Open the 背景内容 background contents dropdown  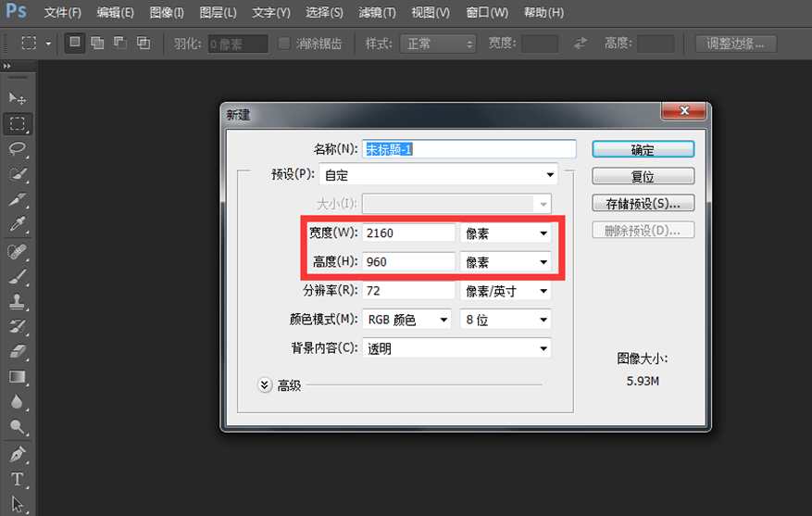tap(456, 348)
